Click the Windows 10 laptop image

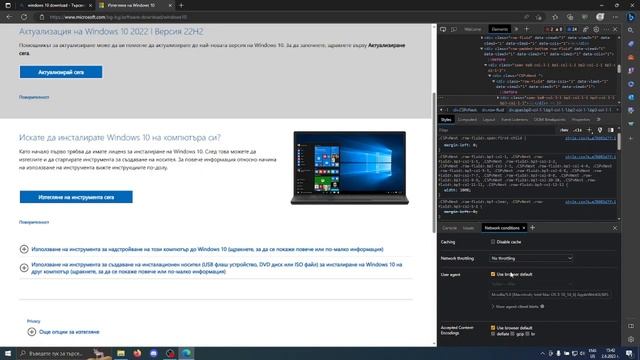click(350, 168)
